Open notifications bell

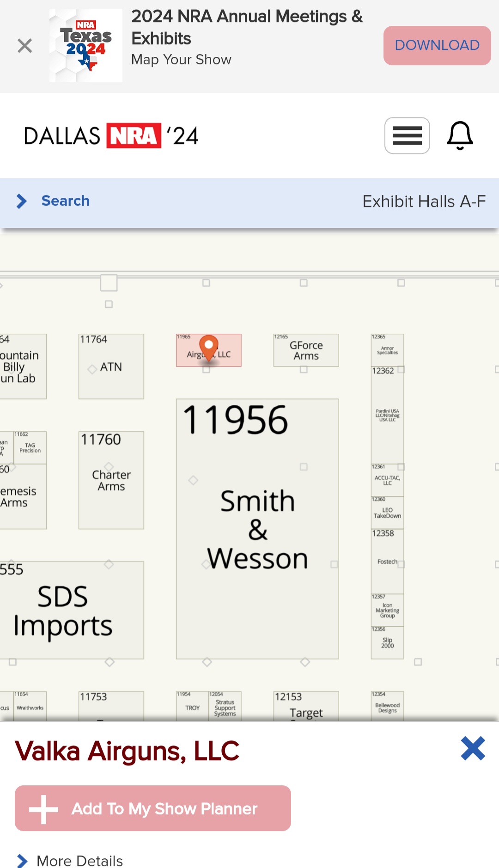click(460, 135)
